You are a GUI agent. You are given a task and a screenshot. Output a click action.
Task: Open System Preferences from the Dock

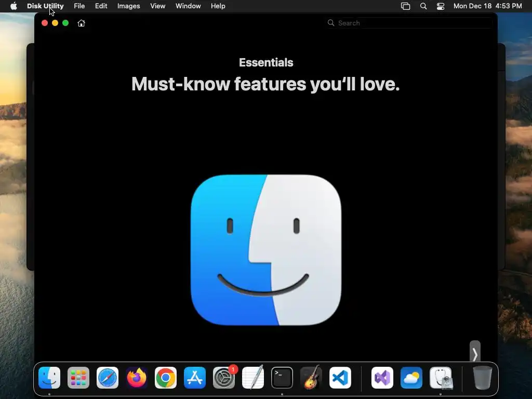[x=224, y=378]
